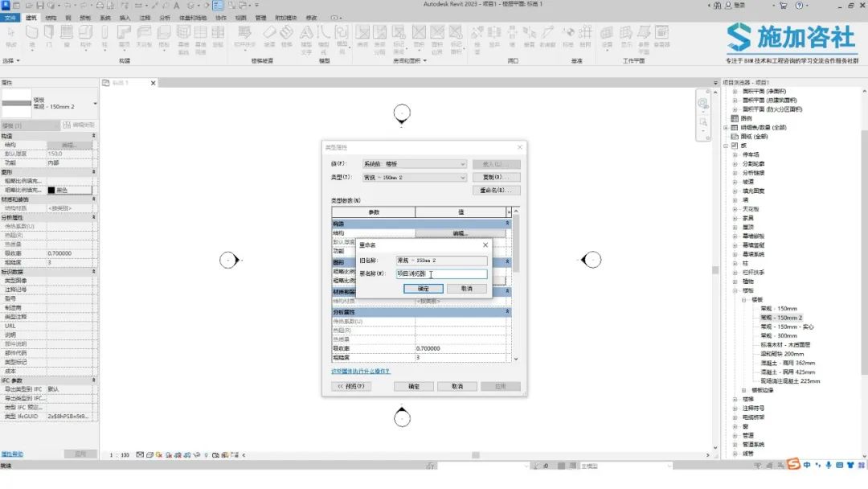
Task: Select the Roof (屋顶) tool in ribbon
Action: click(124, 36)
